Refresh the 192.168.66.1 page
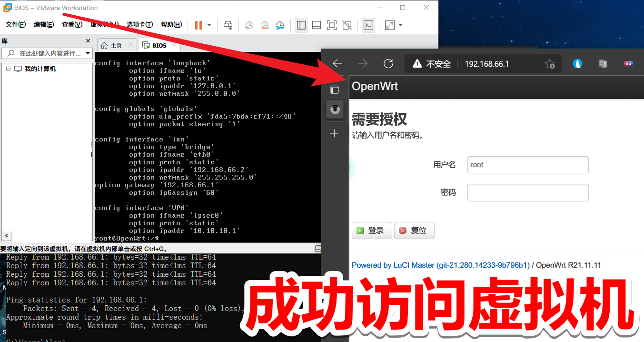644x342 pixels. [388, 64]
